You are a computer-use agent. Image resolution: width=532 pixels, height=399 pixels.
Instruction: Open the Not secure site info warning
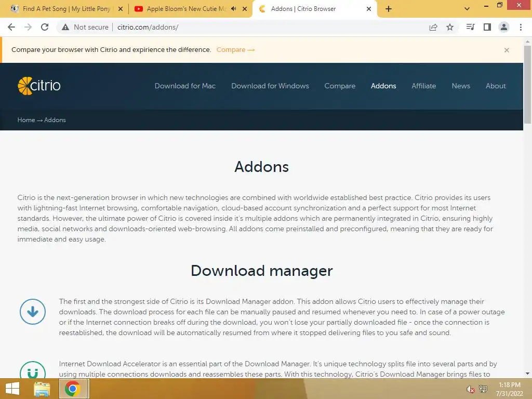pos(85,27)
